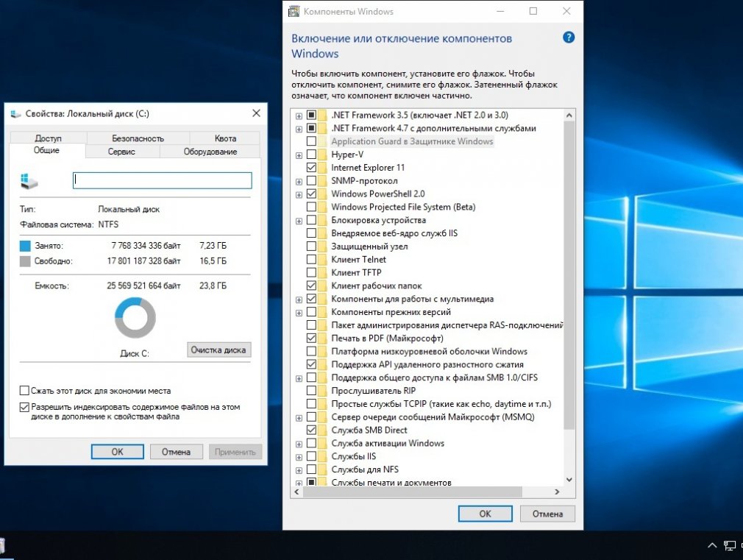
Task: Toggle .NET Framework 3.5 checkbox
Action: [x=311, y=115]
